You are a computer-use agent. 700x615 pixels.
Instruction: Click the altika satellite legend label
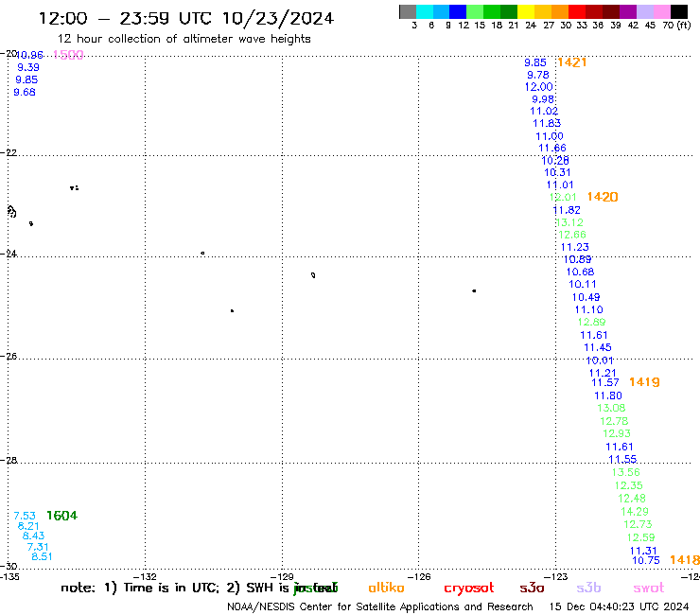386,588
